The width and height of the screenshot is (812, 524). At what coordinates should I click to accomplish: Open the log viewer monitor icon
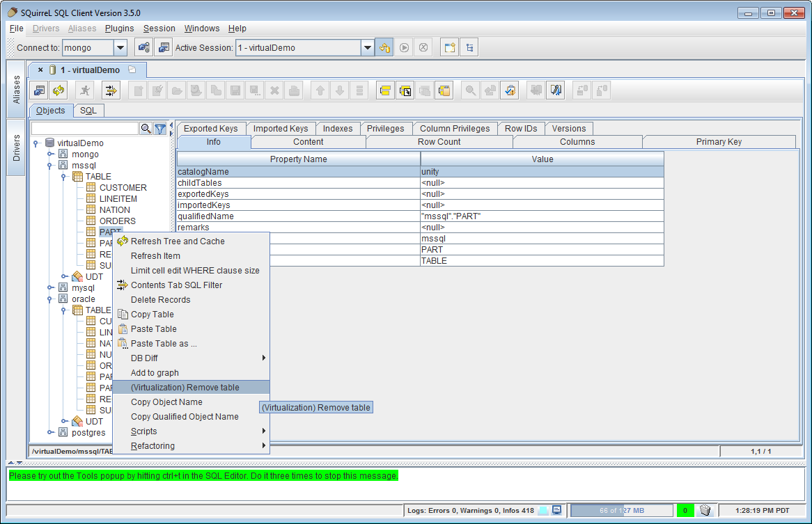click(557, 510)
